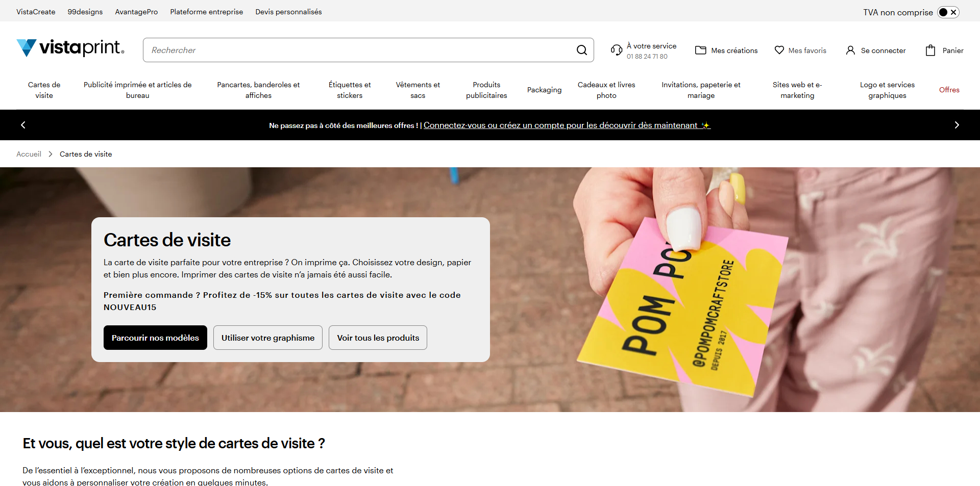Image resolution: width=980 pixels, height=486 pixels.
Task: Open VistaCreate link in top bar
Action: tap(36, 12)
